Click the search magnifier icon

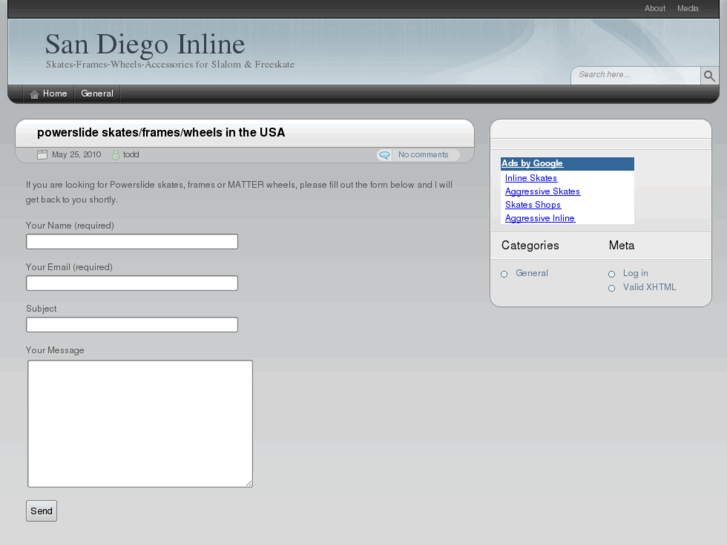click(x=709, y=76)
